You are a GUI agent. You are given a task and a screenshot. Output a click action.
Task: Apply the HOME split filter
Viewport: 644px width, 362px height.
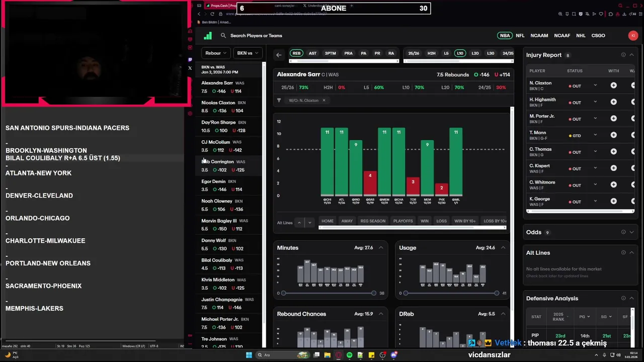(x=328, y=221)
